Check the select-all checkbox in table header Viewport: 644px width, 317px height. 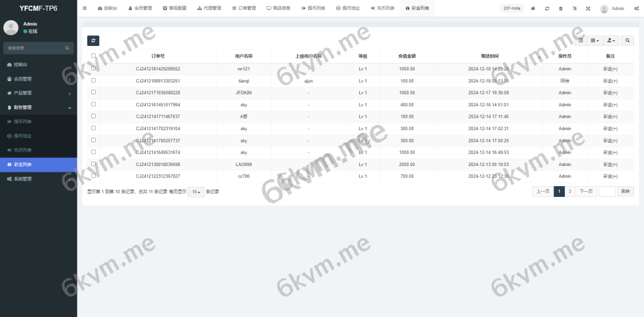[93, 56]
